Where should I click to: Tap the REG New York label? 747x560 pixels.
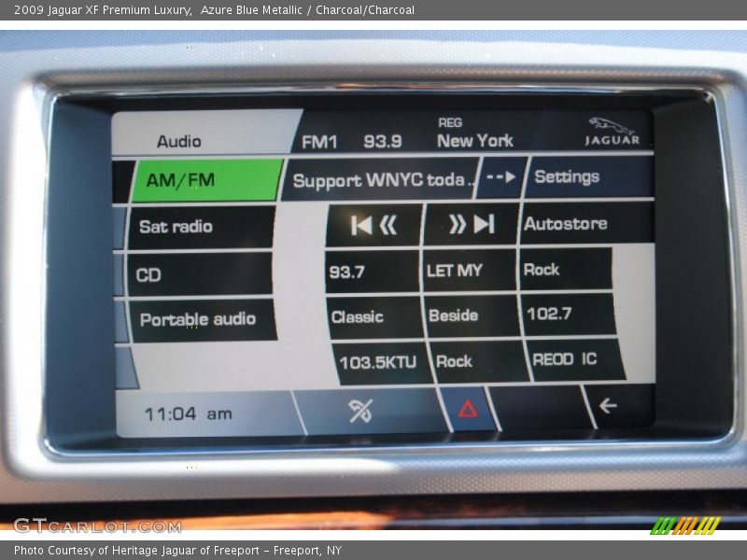(475, 133)
